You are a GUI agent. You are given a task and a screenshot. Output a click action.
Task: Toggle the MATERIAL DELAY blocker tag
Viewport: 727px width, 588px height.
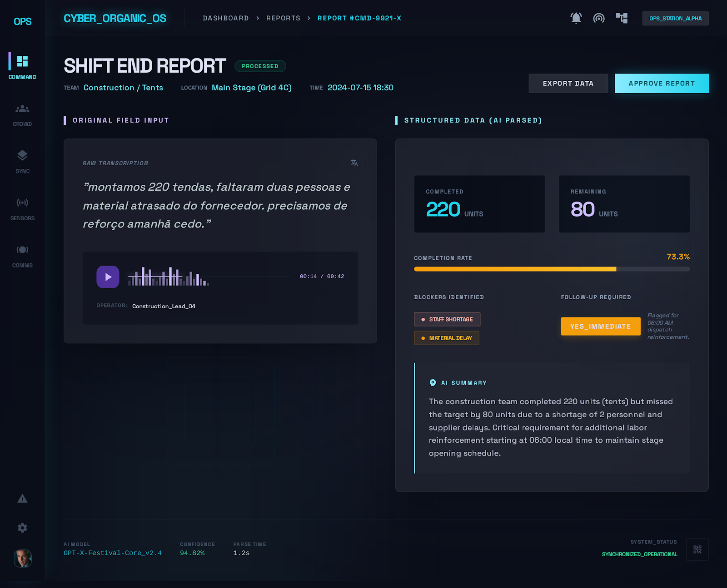tap(446, 338)
